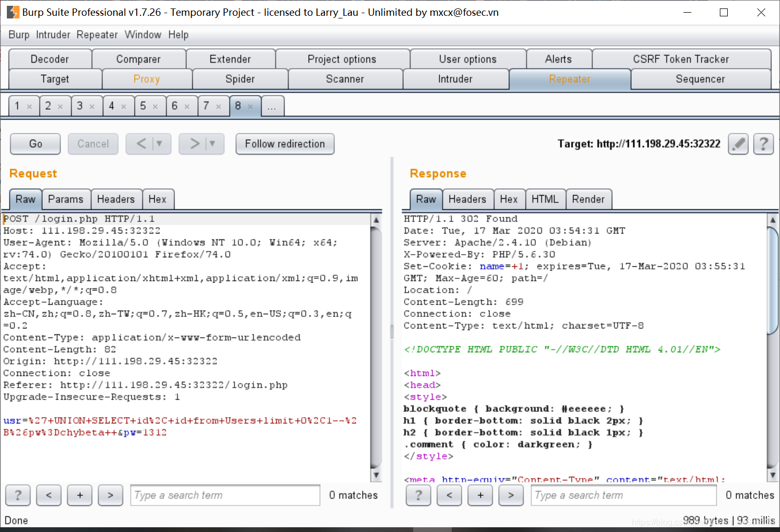The image size is (780, 532).
Task: Click the Cancel button
Action: pos(93,144)
